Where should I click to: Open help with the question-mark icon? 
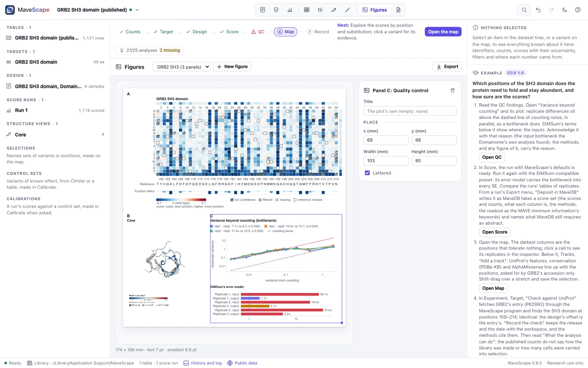[578, 10]
